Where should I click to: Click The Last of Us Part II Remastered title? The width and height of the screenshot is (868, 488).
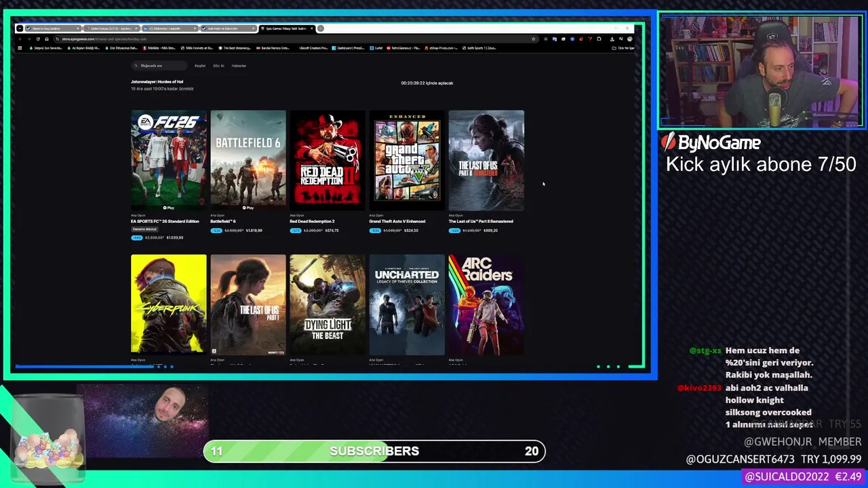481,222
